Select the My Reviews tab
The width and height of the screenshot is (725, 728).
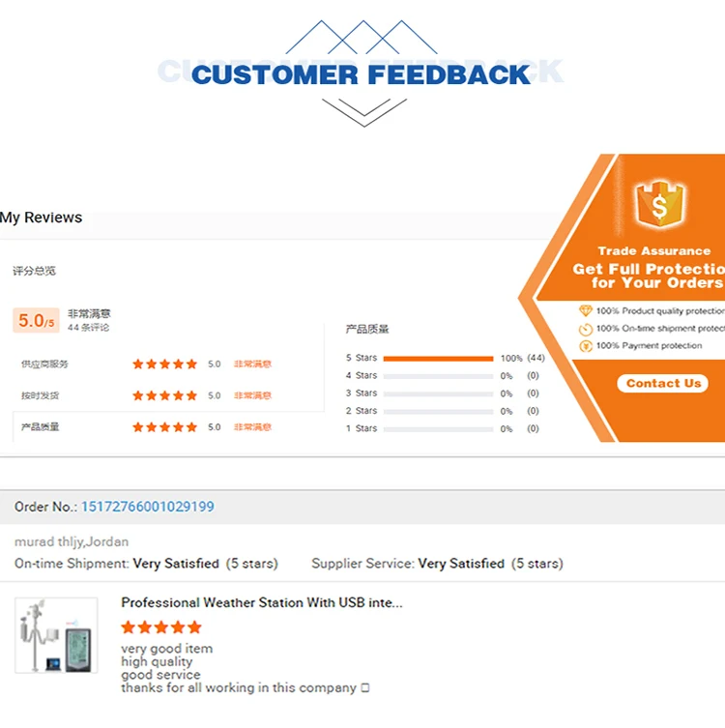42,218
